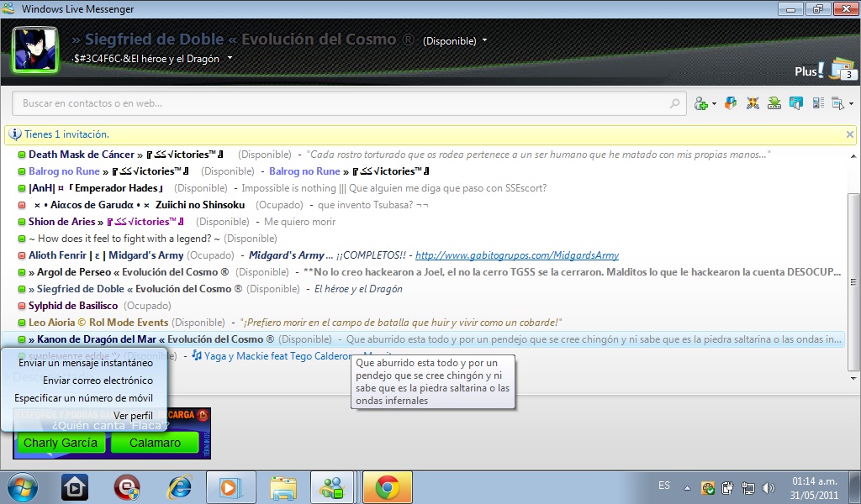Expand the add contact dropdown arrow
Screen dimensions: 861x504
click(714, 103)
